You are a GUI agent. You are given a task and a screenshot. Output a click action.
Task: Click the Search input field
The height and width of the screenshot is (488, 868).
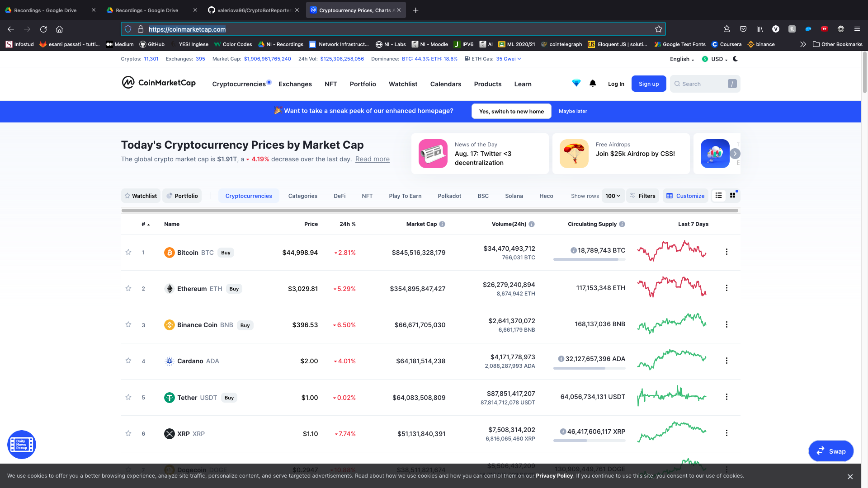coord(705,84)
